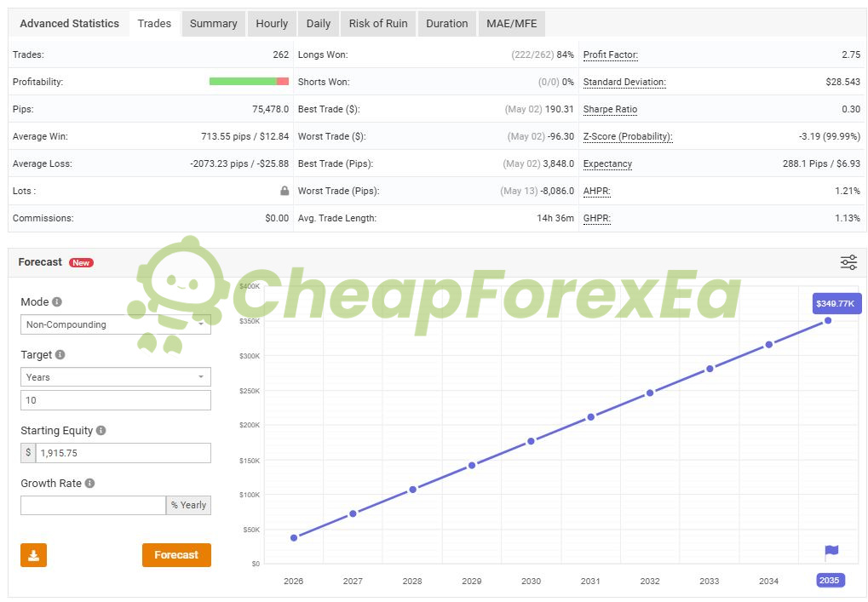Open the MAE/MFE tab

pyautogui.click(x=511, y=24)
